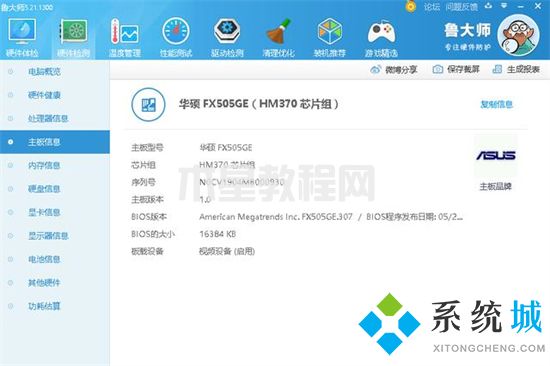The width and height of the screenshot is (550, 366).
Task: Open 游戏精选 gamepad icon
Action: [381, 38]
